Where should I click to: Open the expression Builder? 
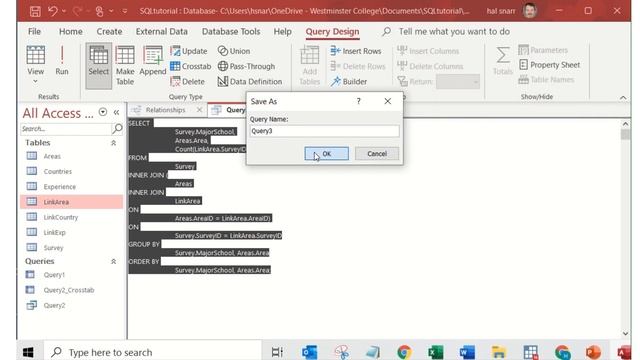click(349, 82)
